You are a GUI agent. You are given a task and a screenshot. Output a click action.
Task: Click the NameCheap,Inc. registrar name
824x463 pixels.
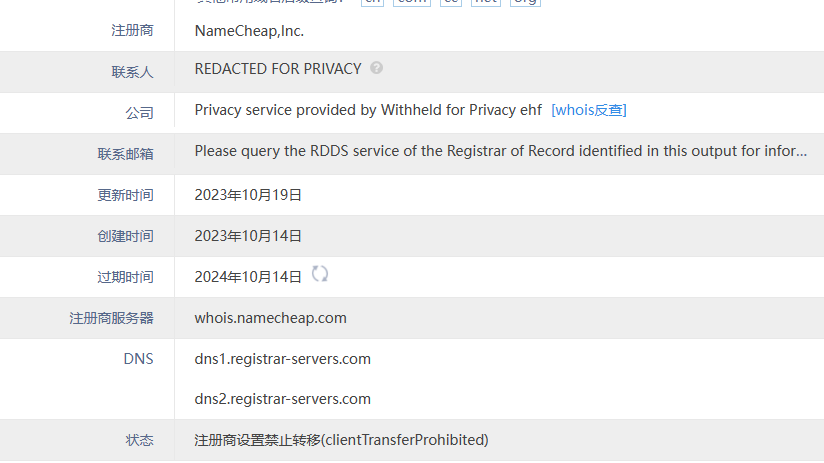click(x=249, y=30)
